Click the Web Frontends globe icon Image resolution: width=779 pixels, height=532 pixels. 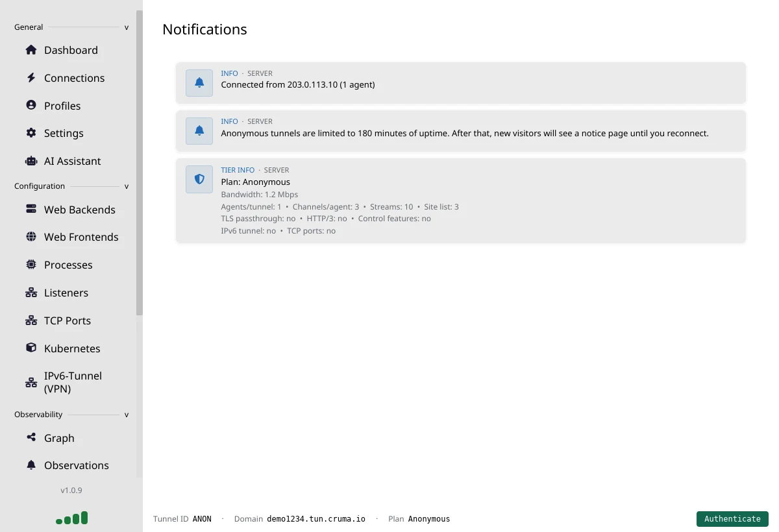pos(31,237)
